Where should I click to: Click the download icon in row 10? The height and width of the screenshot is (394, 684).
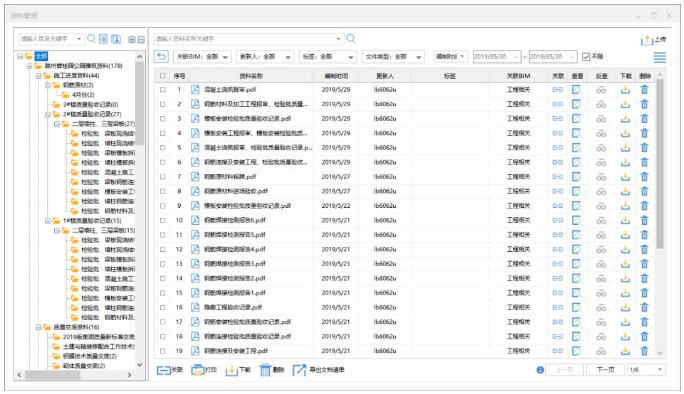625,220
